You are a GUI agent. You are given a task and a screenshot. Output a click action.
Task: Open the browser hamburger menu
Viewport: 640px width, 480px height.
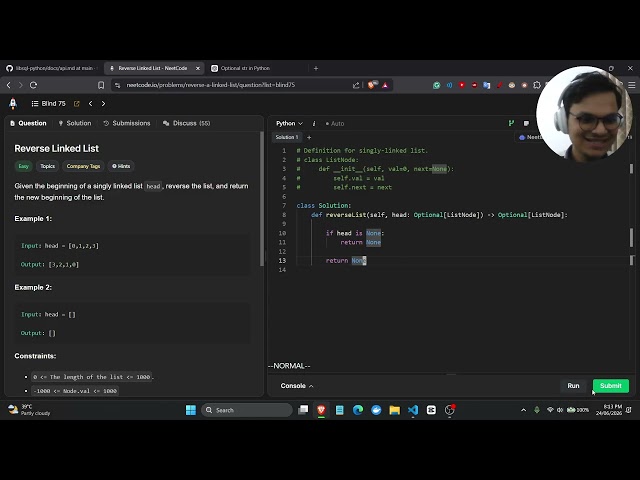point(632,85)
